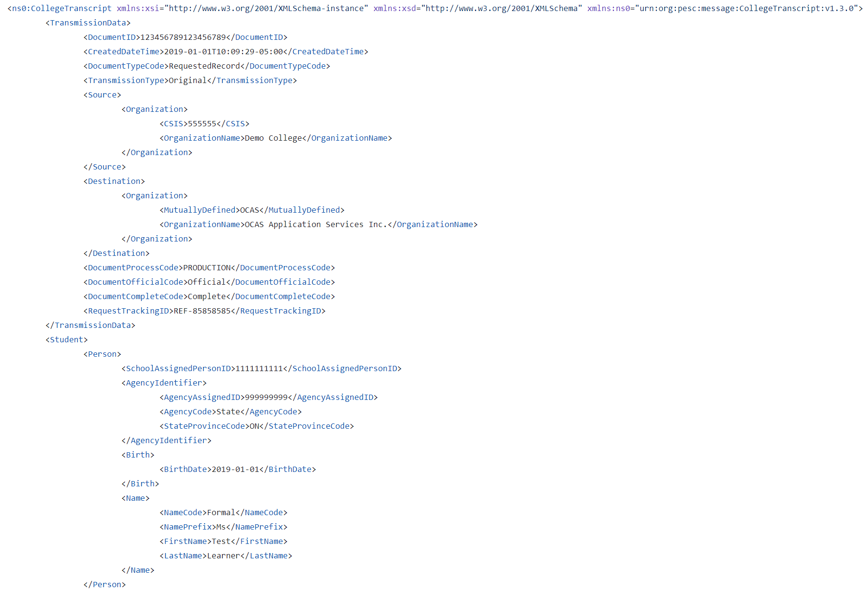Select the AgencyAssignedID value 999999999
The width and height of the screenshot is (868, 591).
[266, 397]
